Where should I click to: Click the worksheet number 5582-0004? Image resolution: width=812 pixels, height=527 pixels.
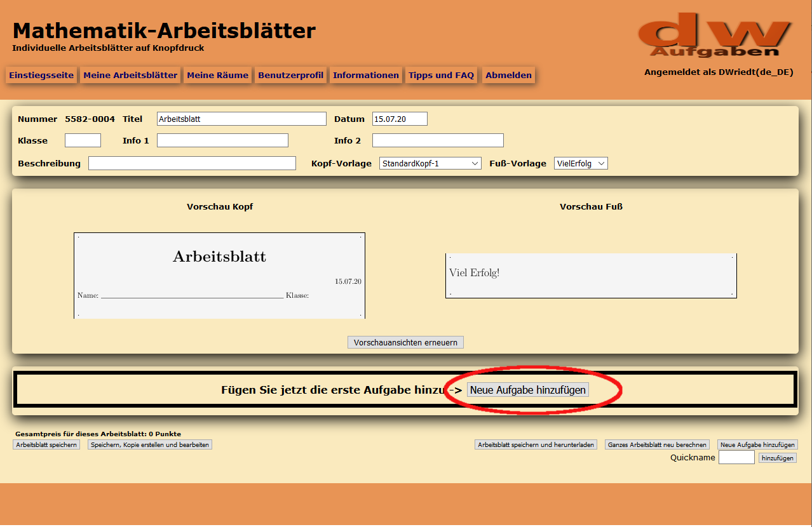point(90,119)
